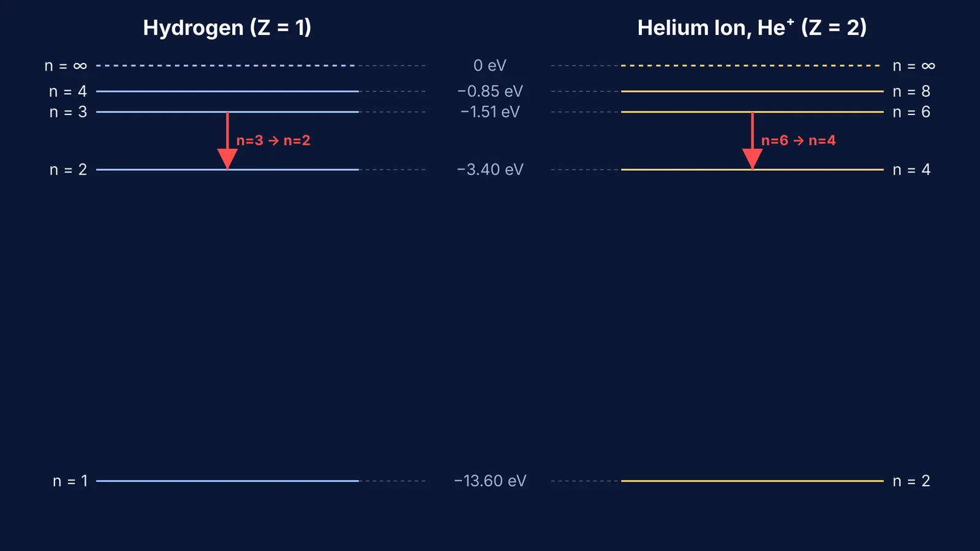The height and width of the screenshot is (551, 980).
Task: Click the −13.60 eV energy label
Action: pos(490,481)
